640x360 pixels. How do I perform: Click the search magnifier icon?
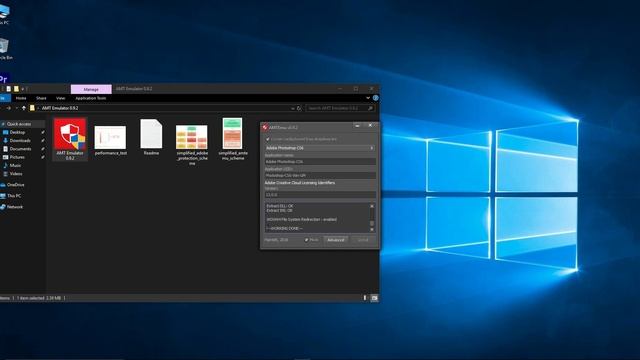(x=370, y=108)
